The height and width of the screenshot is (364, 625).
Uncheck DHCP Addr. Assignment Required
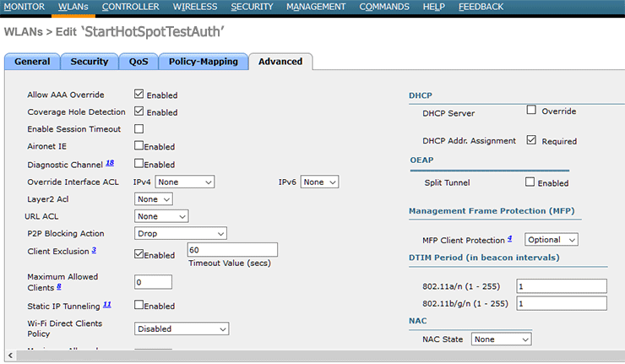(531, 139)
